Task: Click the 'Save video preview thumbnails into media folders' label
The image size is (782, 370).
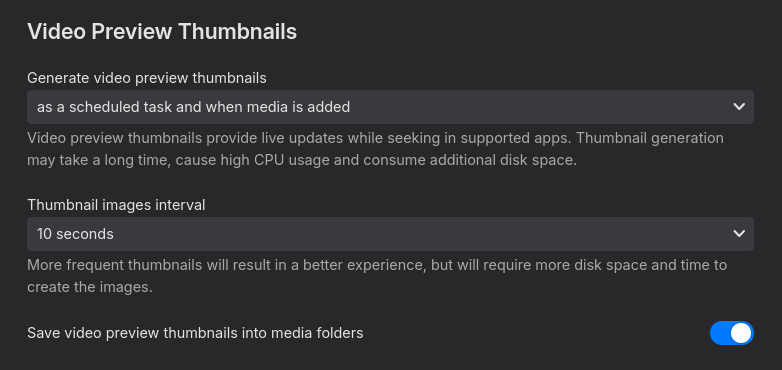Action: point(195,333)
